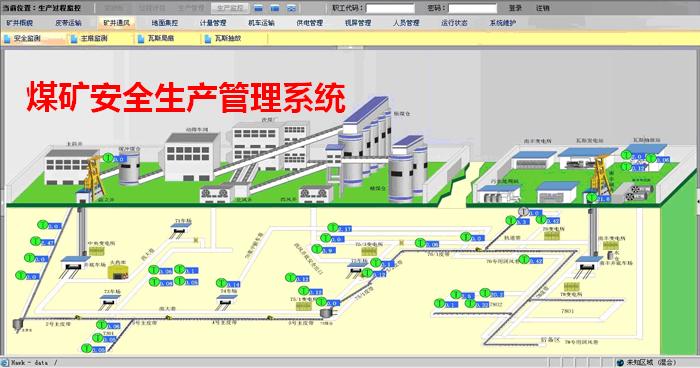Click the 2号主皮带 label
700x368 pixels.
pyautogui.click(x=58, y=324)
